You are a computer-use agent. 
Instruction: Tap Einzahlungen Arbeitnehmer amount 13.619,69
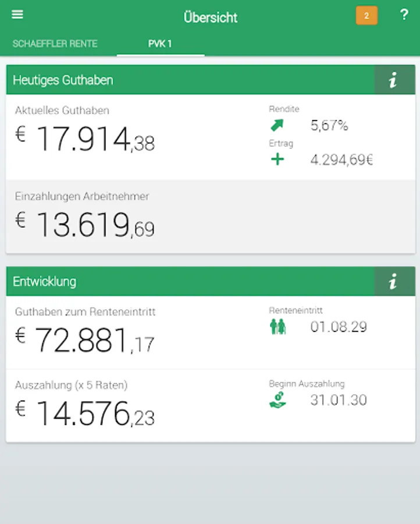coord(85,225)
